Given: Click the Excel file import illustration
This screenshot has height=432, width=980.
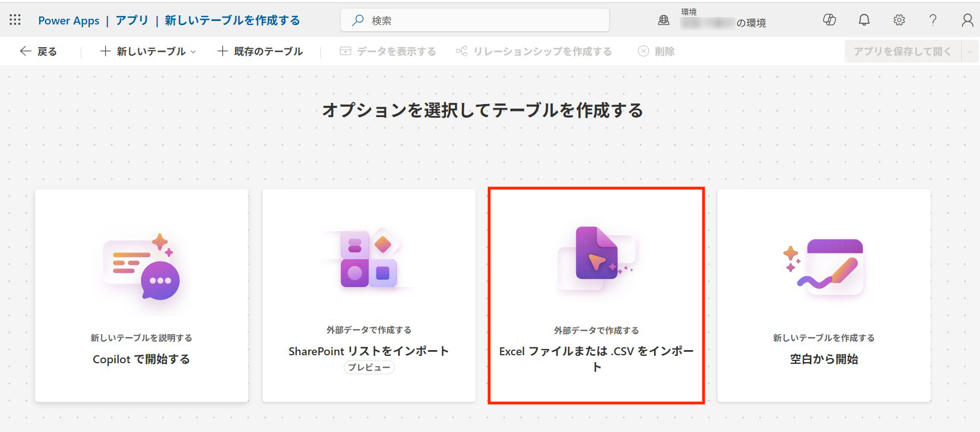Looking at the screenshot, I should pyautogui.click(x=597, y=258).
